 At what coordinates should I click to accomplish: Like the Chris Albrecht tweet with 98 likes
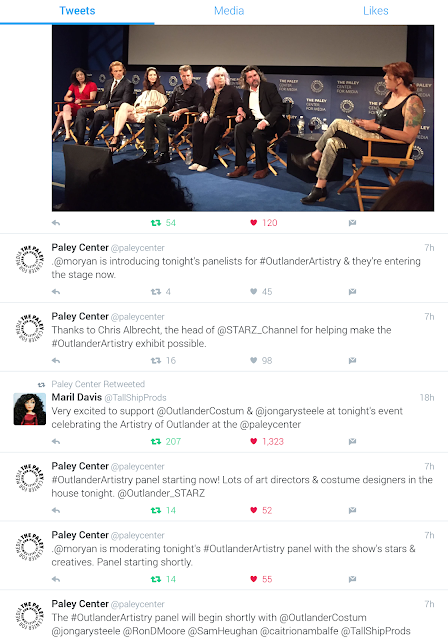coord(253,360)
